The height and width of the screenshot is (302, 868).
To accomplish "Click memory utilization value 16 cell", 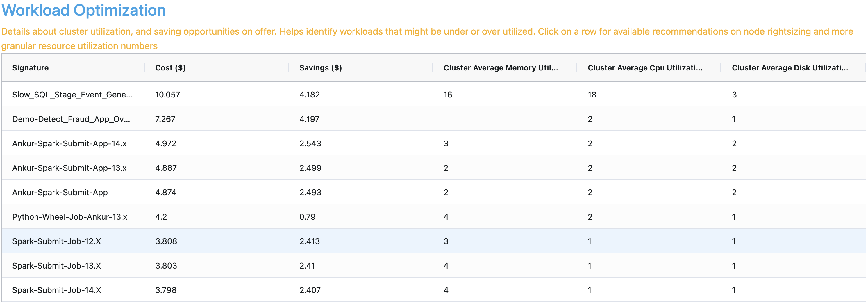I will tap(446, 95).
